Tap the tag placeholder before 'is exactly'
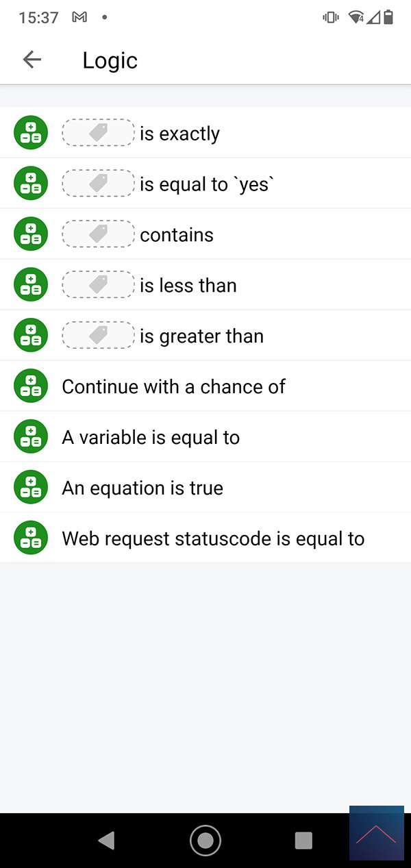 pos(98,133)
